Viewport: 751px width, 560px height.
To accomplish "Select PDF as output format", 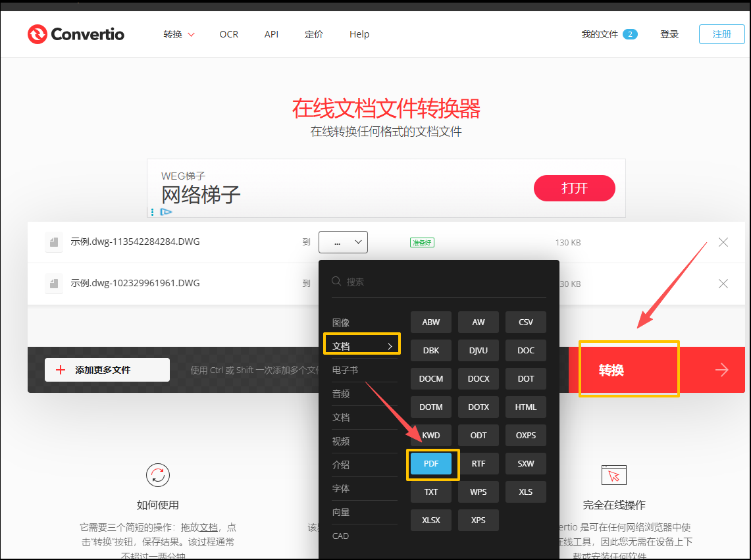I will 431,463.
